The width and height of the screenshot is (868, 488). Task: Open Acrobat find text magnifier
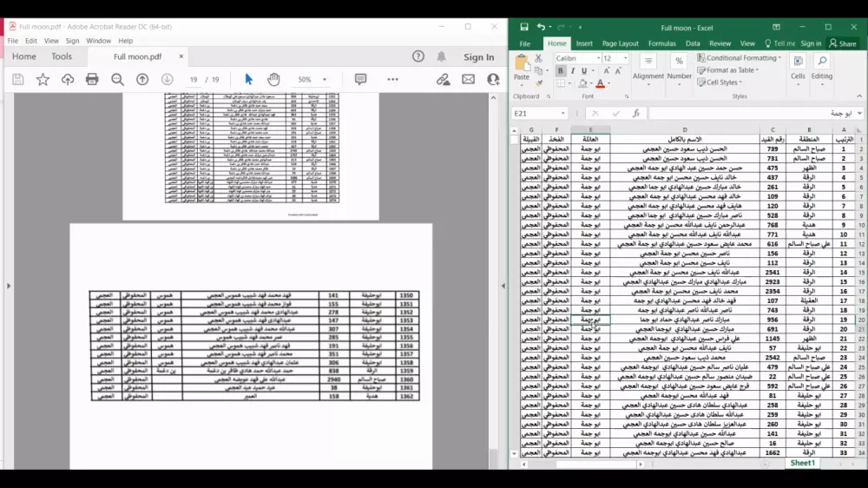click(x=117, y=79)
